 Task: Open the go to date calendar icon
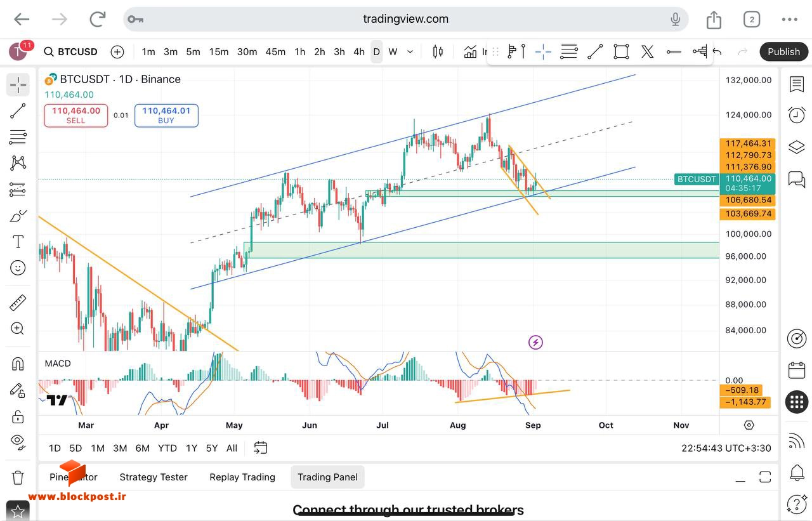(x=261, y=448)
